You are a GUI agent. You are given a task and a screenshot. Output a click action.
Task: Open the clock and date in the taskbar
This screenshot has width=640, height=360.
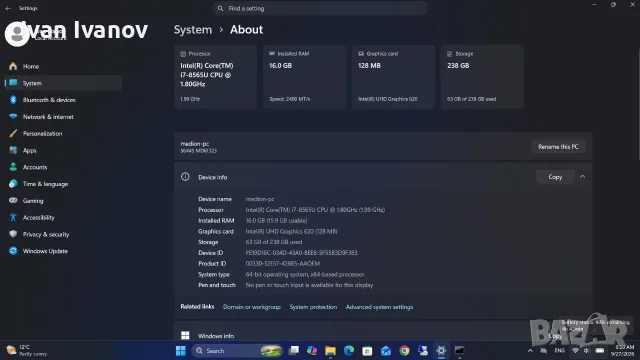[x=622, y=351]
